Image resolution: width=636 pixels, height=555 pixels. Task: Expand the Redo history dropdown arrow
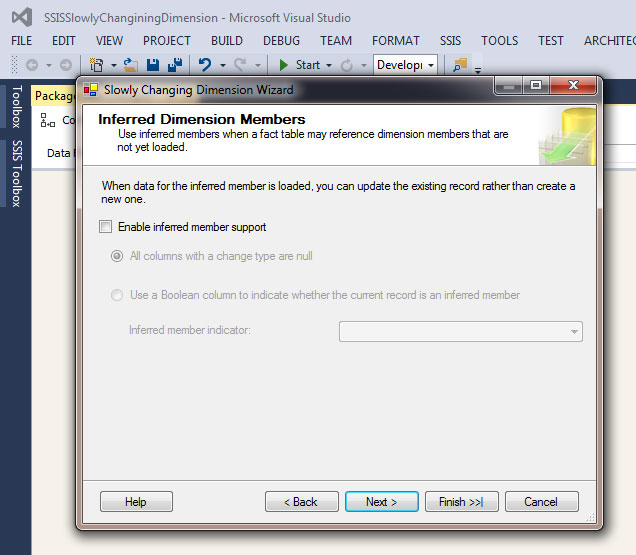[x=258, y=65]
